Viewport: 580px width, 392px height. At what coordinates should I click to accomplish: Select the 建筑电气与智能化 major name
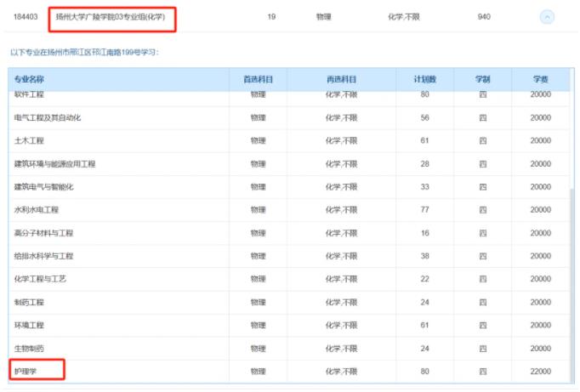click(x=43, y=187)
